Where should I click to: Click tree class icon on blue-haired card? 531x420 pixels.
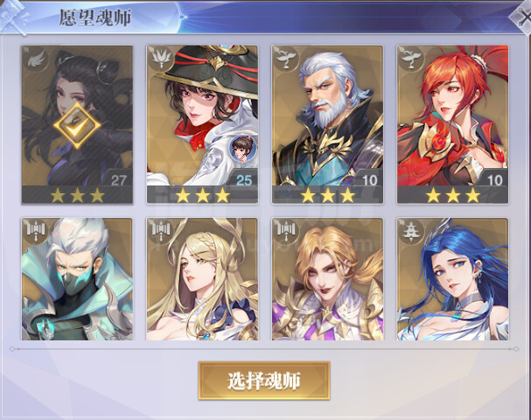tap(410, 231)
